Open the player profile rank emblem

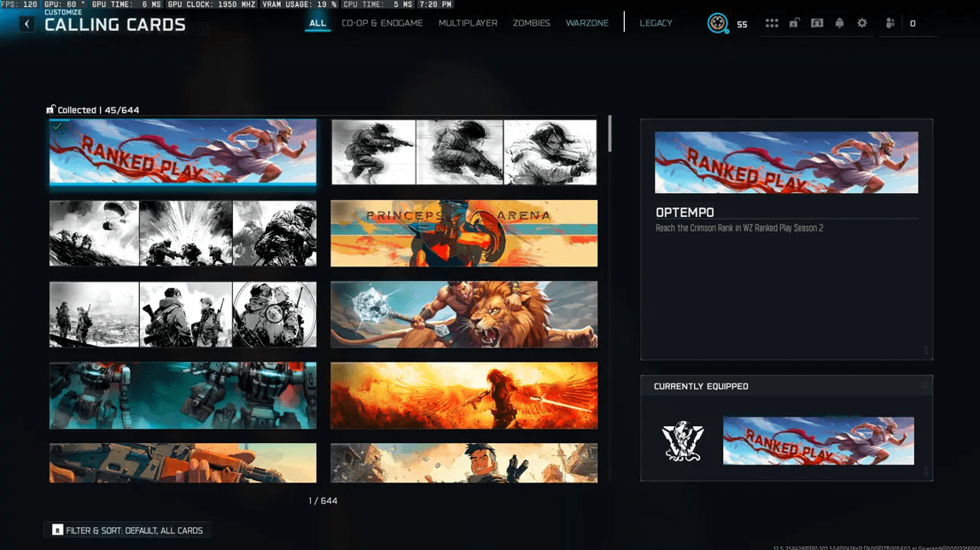coord(717,23)
